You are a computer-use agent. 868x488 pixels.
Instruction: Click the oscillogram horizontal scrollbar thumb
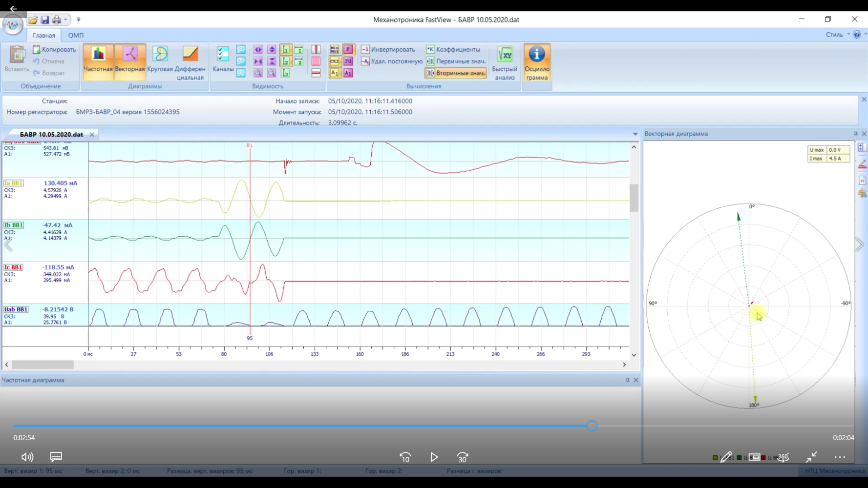(42, 365)
